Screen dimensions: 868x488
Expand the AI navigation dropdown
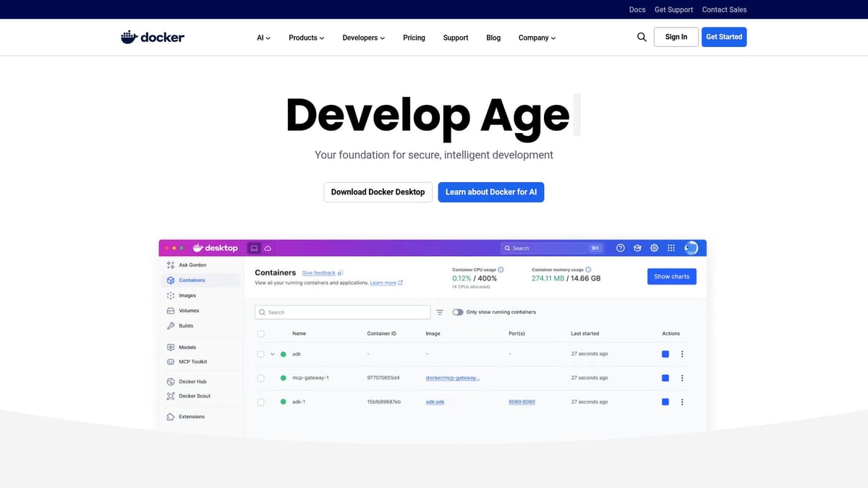(264, 38)
